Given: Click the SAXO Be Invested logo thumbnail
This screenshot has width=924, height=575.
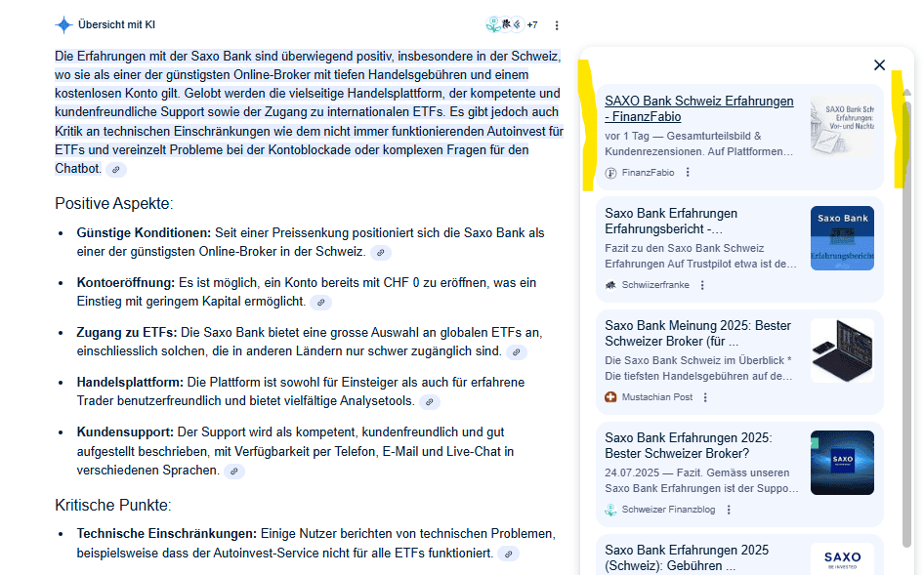Looking at the screenshot, I should (842, 558).
